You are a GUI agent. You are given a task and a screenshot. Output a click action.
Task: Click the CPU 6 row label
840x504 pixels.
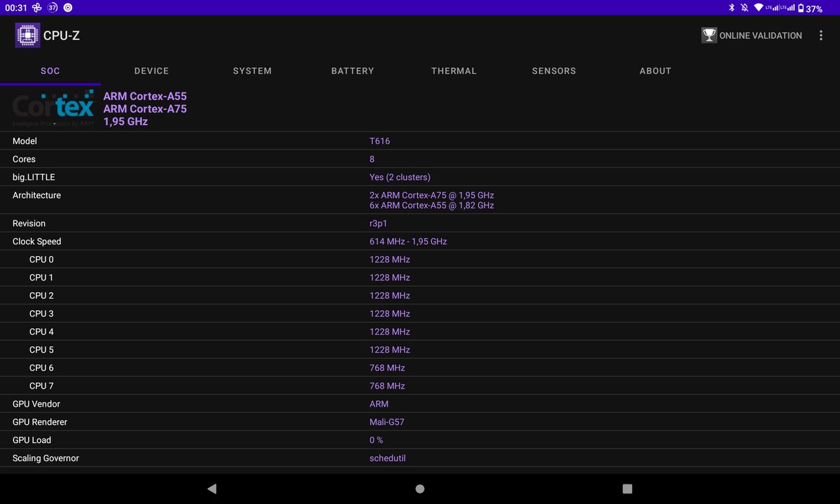click(x=41, y=368)
